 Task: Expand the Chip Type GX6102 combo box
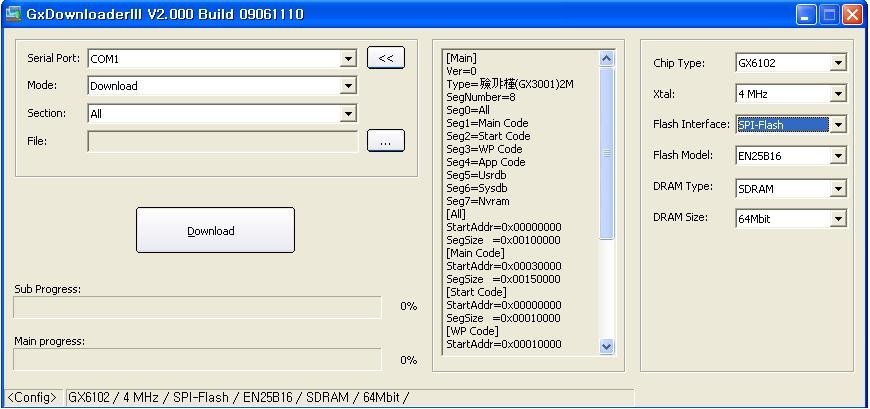point(838,63)
